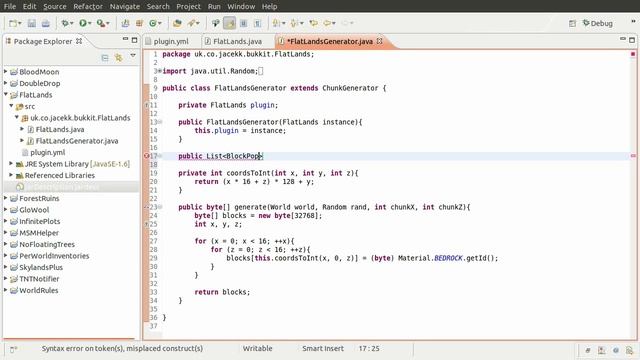
Task: Click the Previous Annotation arrow icon
Action: click(x=294, y=23)
